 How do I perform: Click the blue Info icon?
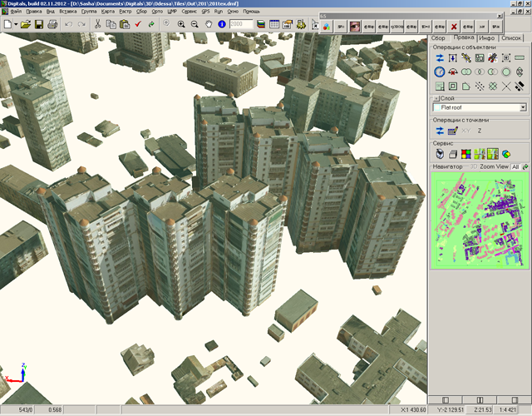coord(222,25)
